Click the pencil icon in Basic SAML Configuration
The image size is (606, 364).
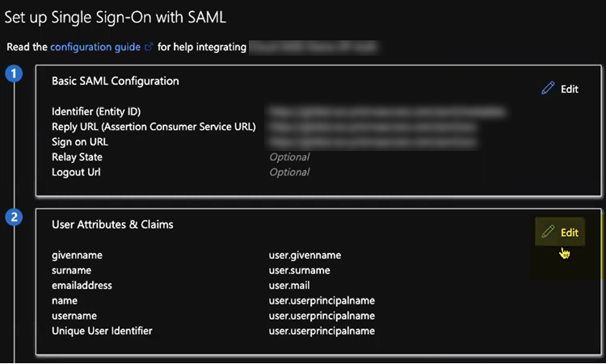(x=549, y=88)
